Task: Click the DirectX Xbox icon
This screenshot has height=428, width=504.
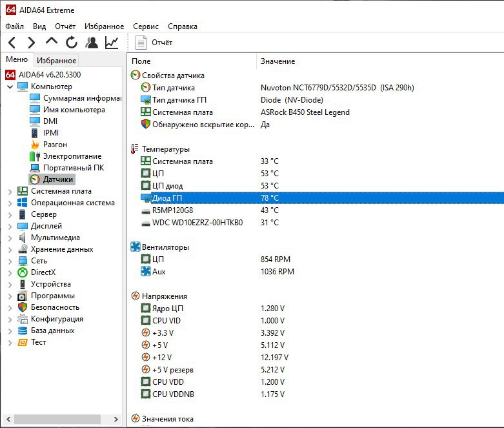Action: (x=22, y=272)
